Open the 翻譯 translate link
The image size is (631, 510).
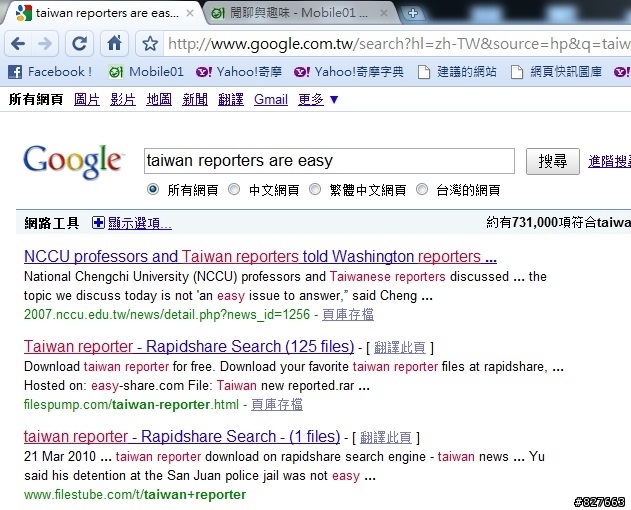pos(231,99)
